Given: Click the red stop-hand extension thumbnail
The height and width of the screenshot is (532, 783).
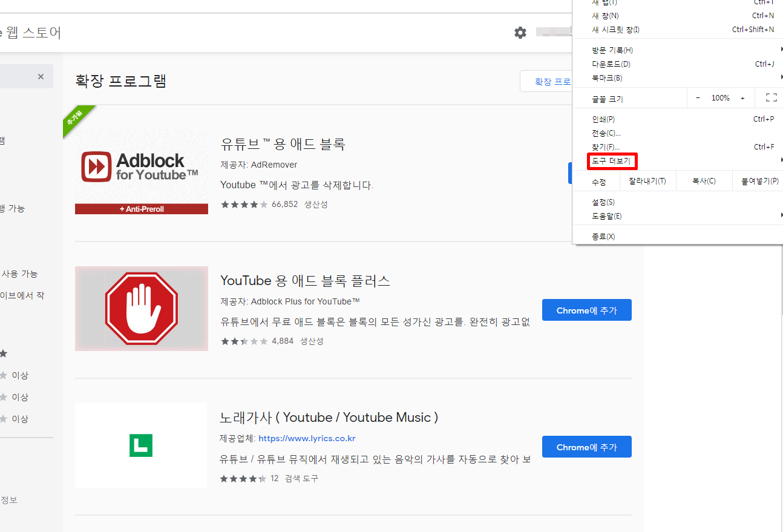Looking at the screenshot, I should [x=142, y=309].
